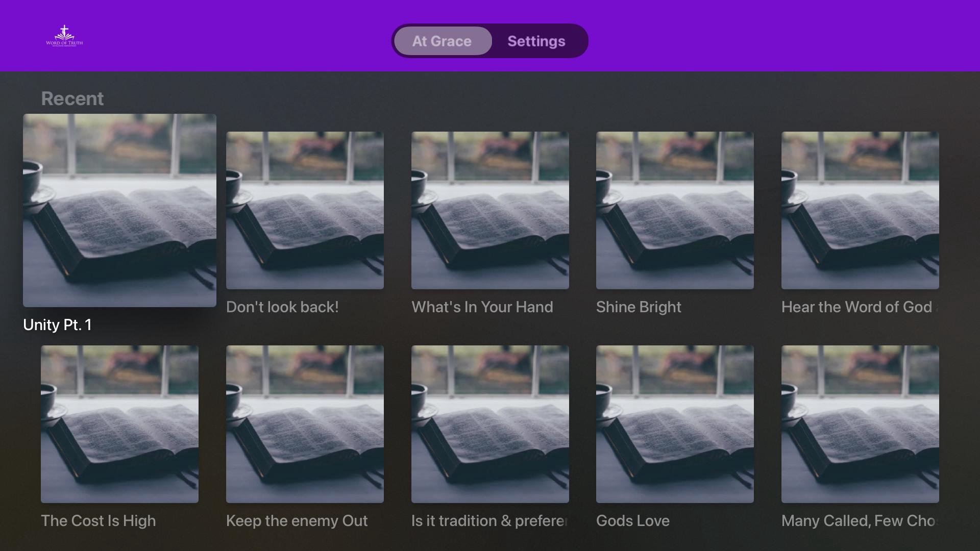Open the Gods Love sermon image
980x551 pixels.
(675, 424)
